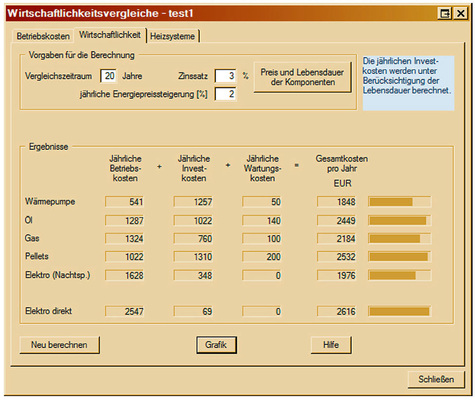This screenshot has height=400, width=475.
Task: Click the Schließen button
Action: pos(436,379)
